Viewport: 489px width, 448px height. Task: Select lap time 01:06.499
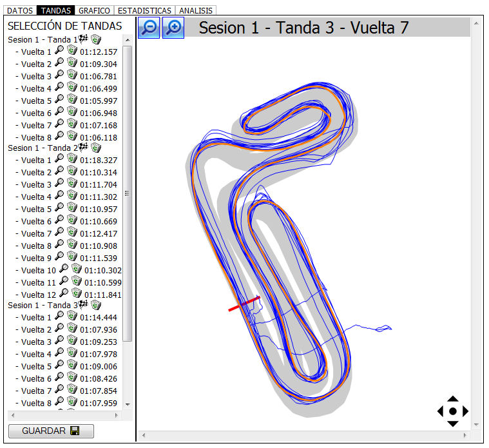[x=99, y=88]
